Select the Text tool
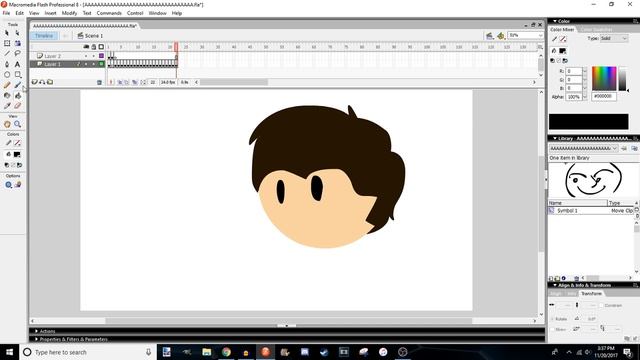 coord(18,64)
